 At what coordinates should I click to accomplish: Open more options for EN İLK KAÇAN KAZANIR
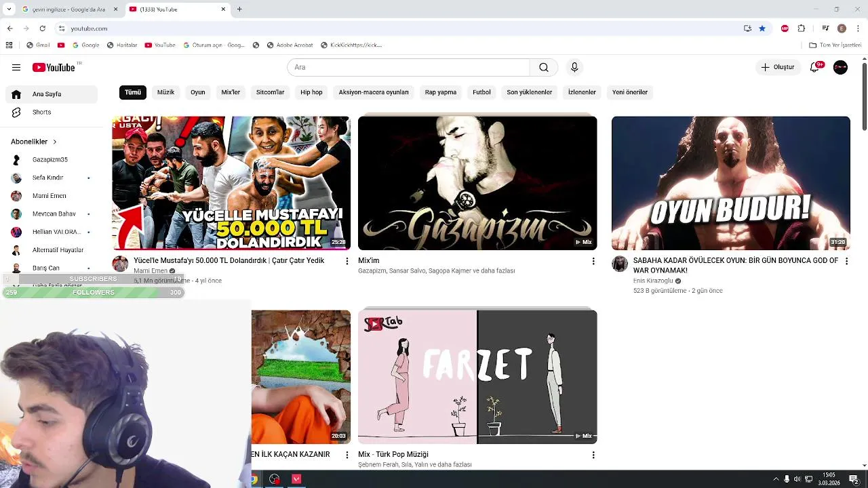[347, 455]
